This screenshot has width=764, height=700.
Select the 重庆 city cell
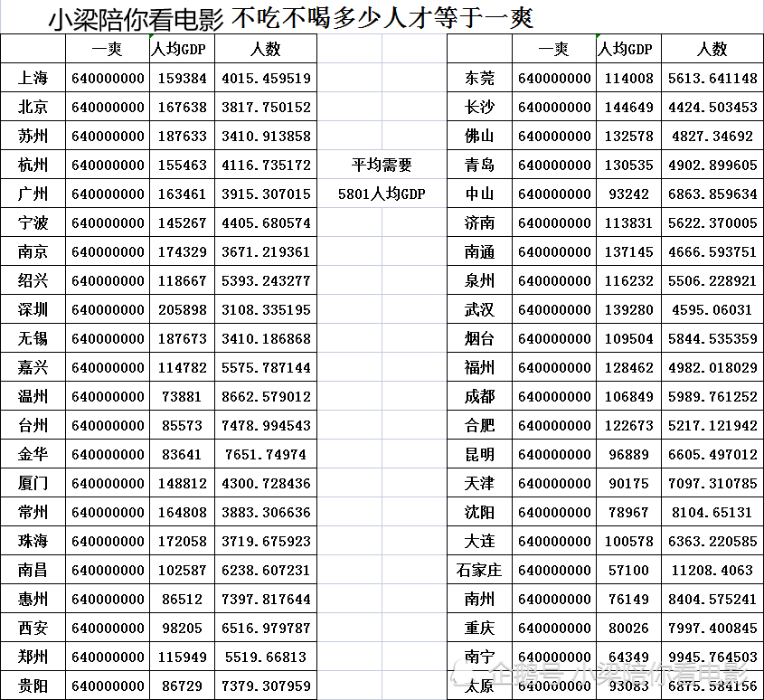point(479,628)
